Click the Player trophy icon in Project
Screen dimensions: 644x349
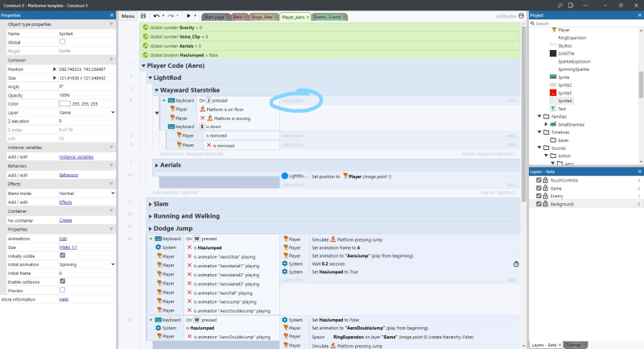[554, 30]
